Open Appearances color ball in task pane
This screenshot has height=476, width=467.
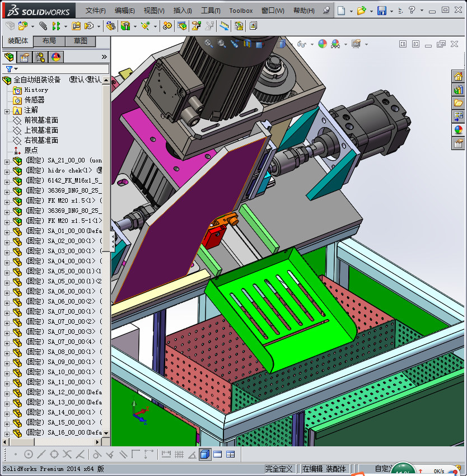coord(459,129)
